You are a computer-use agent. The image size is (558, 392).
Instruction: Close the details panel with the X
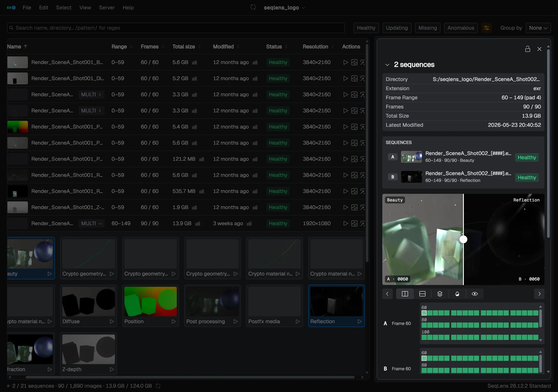coord(539,49)
